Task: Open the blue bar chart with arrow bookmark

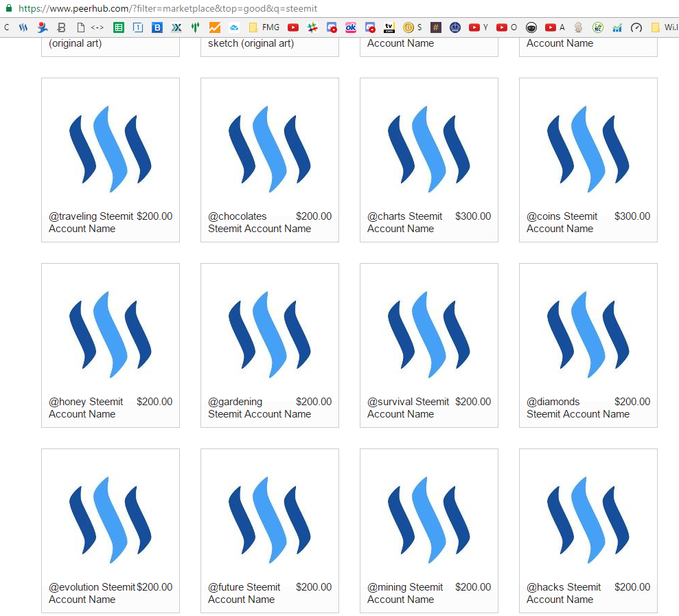Action: 617,27
